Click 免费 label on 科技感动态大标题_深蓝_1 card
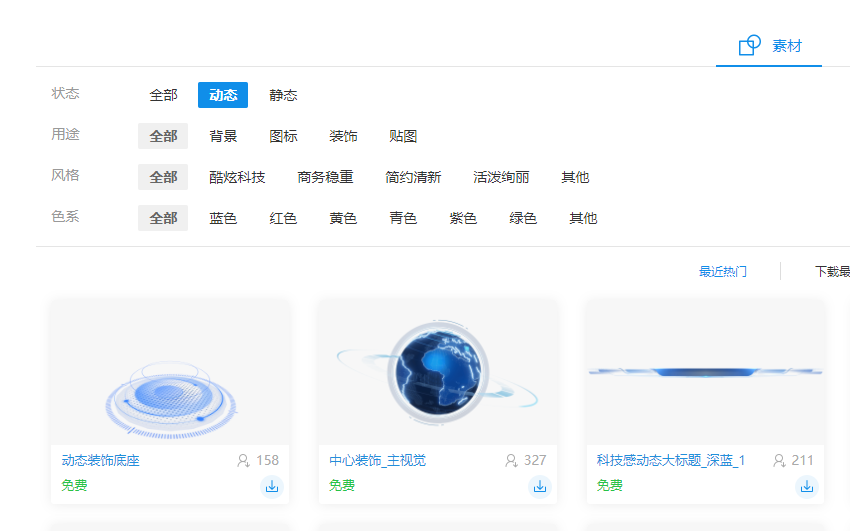Image resolution: width=850 pixels, height=531 pixels. point(610,485)
